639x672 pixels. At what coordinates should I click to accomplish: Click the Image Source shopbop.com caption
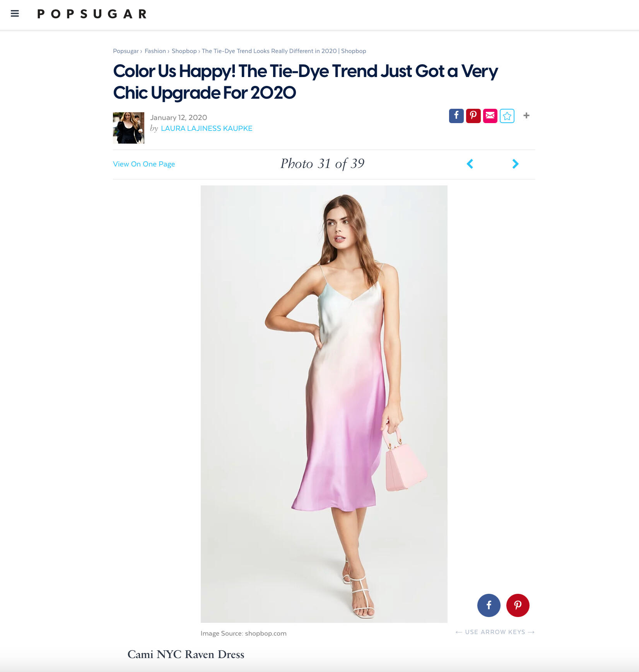coord(243,633)
